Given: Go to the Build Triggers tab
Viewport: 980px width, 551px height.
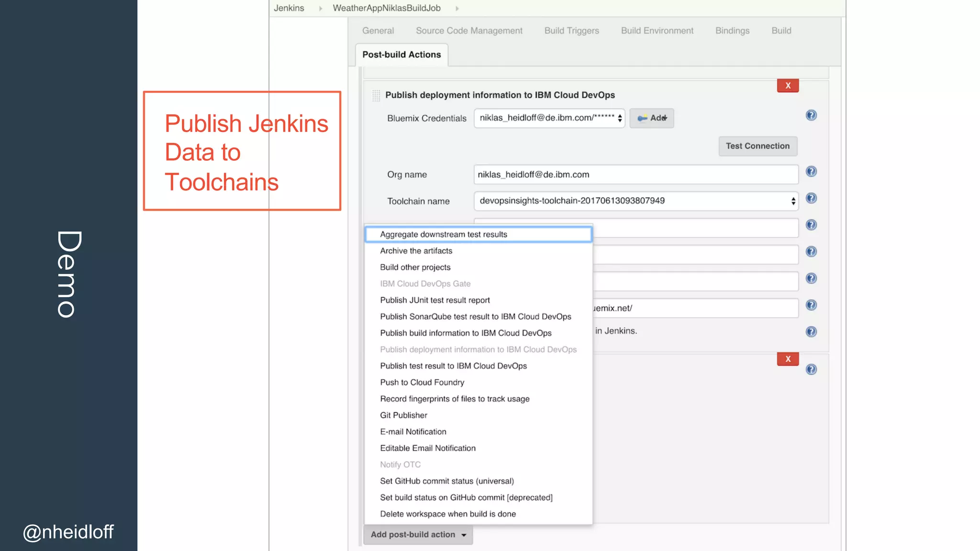Looking at the screenshot, I should coord(571,31).
